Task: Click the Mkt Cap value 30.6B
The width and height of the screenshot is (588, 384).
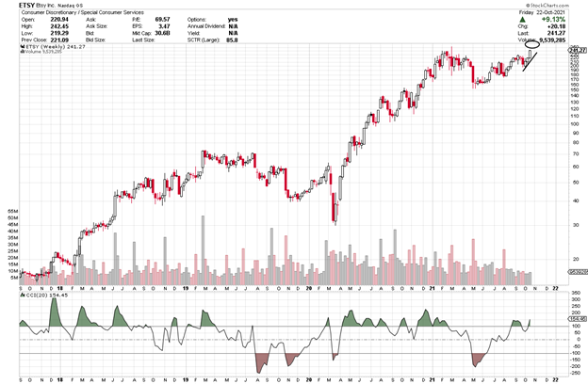Action: click(x=162, y=33)
